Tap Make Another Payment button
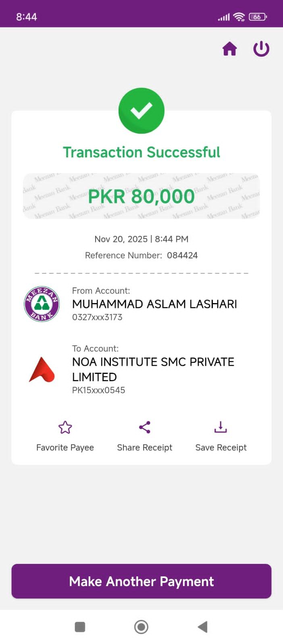This screenshot has height=644, width=283. tap(141, 581)
